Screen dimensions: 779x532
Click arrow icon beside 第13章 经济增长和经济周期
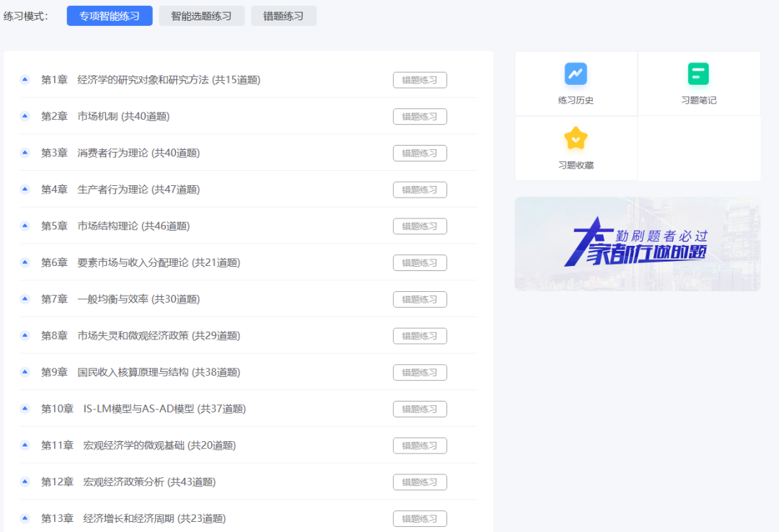tap(25, 519)
